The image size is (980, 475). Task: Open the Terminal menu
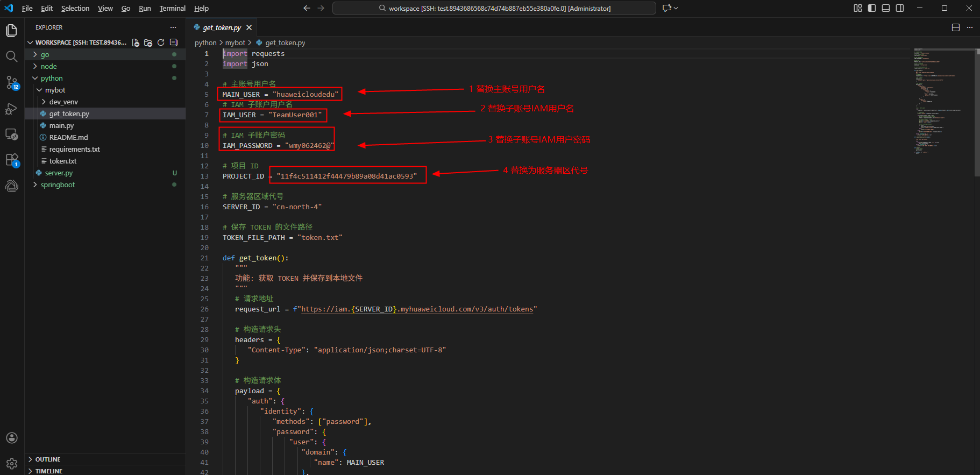pos(172,8)
